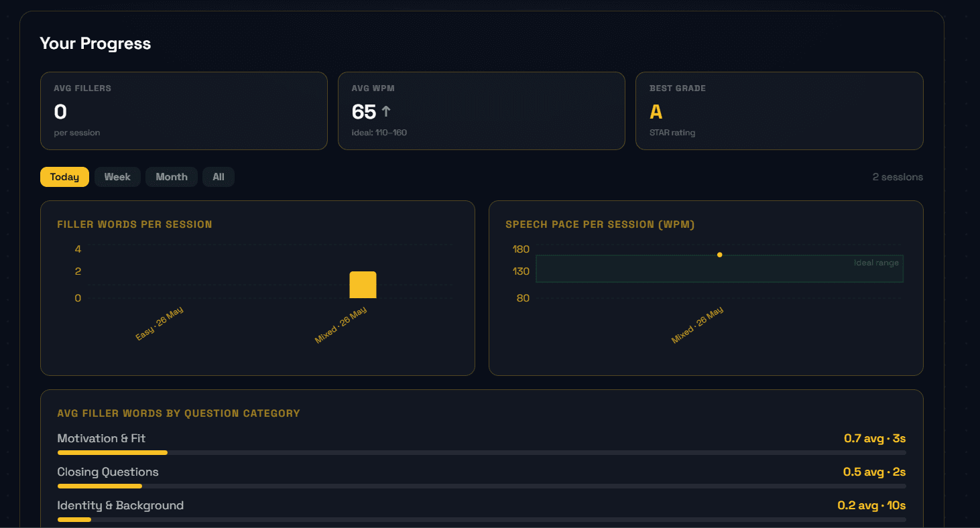Click the '80' axis value in pace chart

coord(523,298)
